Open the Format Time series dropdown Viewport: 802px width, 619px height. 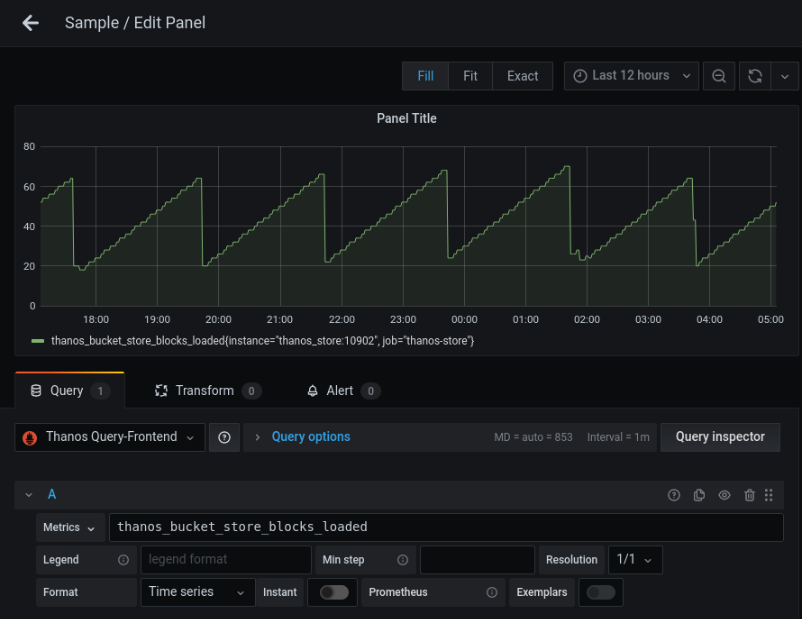(x=198, y=592)
